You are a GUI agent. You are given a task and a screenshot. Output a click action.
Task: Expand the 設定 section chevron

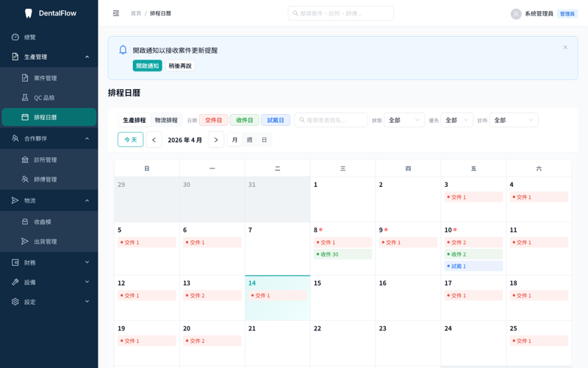point(87,301)
